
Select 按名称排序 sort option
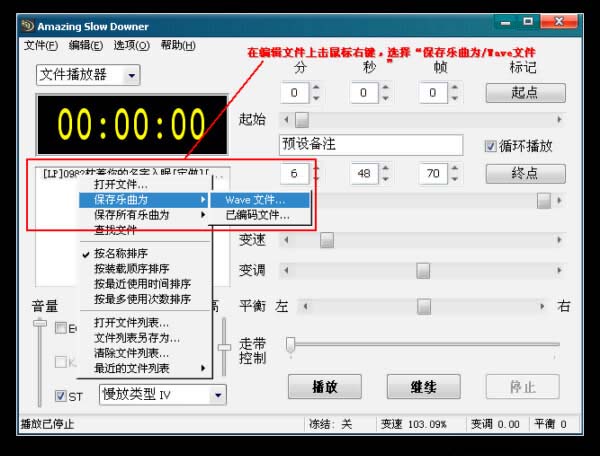point(144,254)
